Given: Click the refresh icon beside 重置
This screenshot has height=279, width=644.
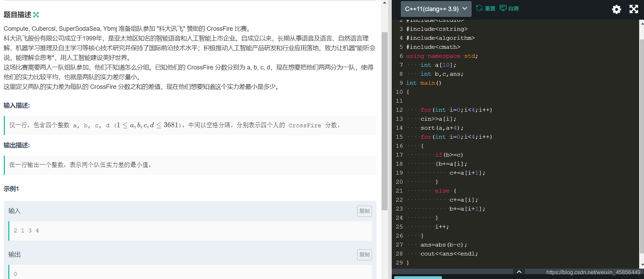Looking at the screenshot, I should point(479,8).
